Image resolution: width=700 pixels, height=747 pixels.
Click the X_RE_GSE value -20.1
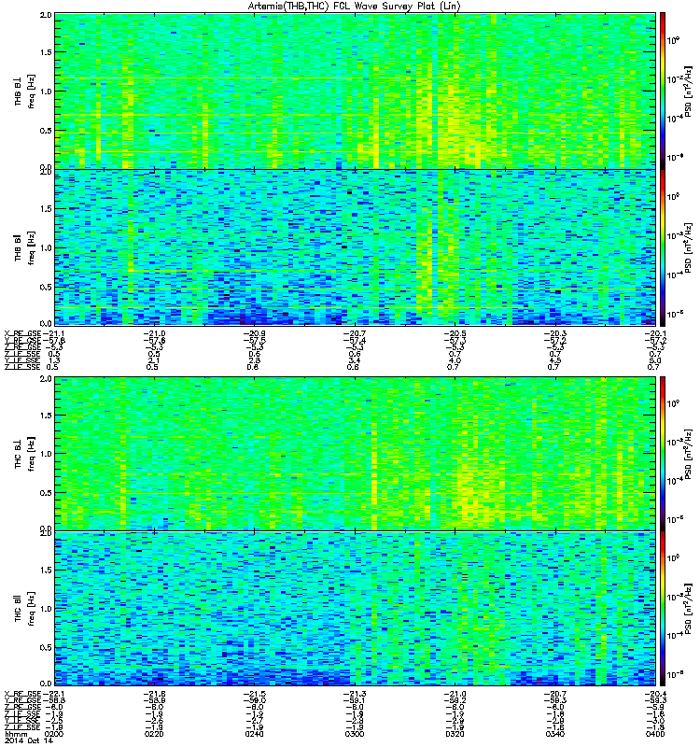[x=655, y=333]
